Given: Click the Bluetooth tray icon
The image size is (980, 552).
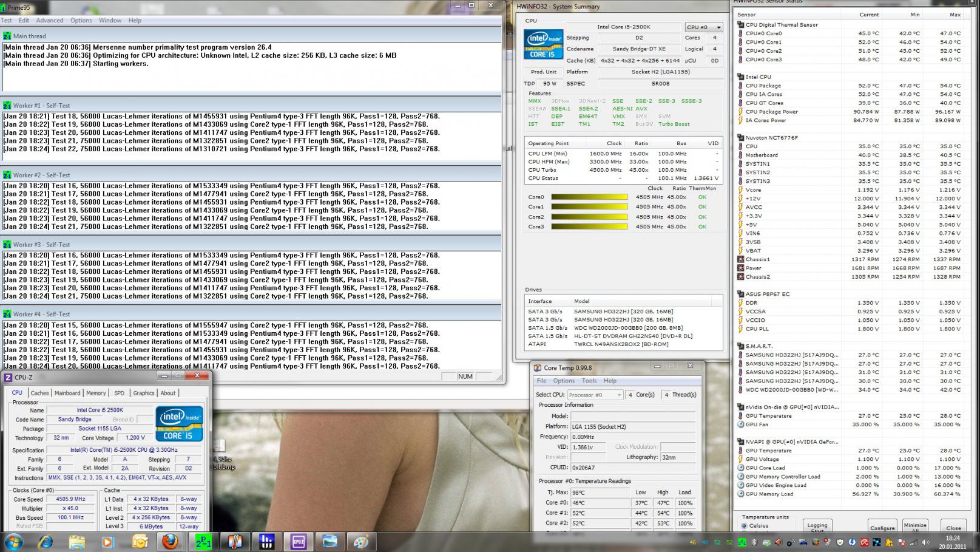Looking at the screenshot, I should pyautogui.click(x=755, y=542).
